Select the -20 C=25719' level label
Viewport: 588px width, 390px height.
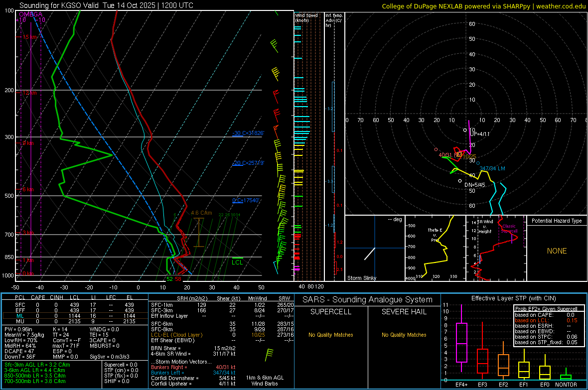click(248, 163)
